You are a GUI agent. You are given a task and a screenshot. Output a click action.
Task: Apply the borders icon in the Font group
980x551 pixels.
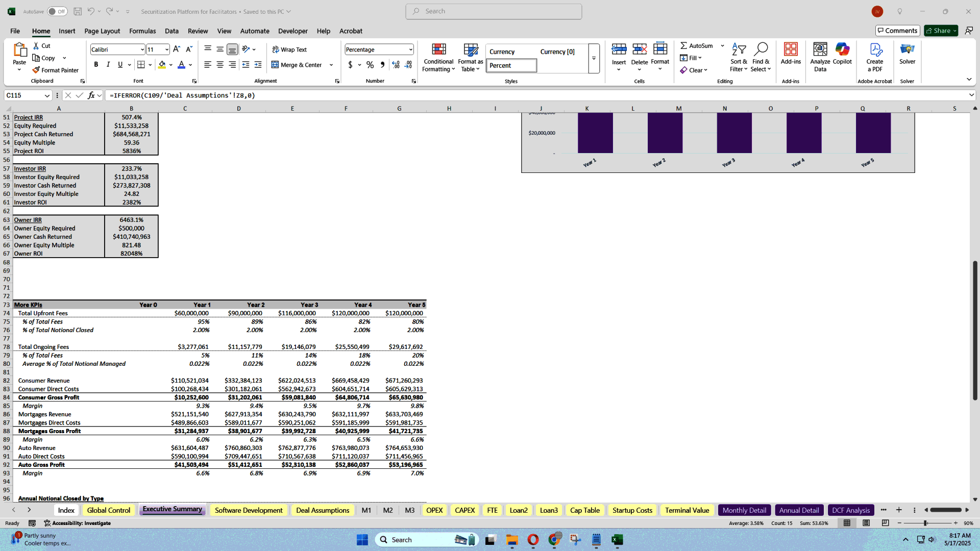point(141,65)
